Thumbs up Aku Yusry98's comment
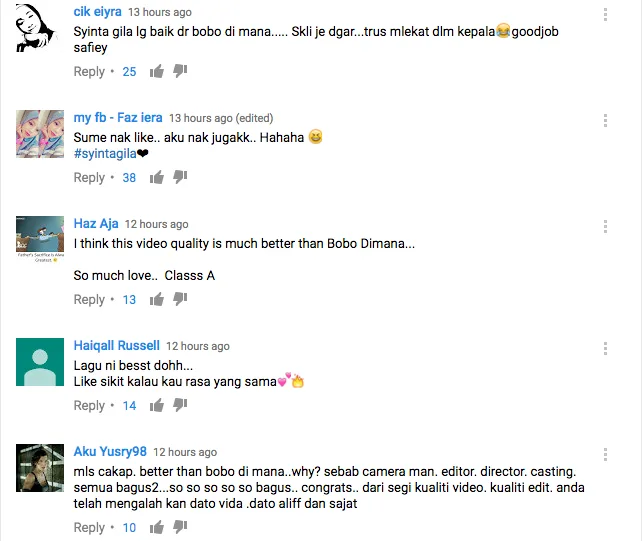Screen dimensions: 642x541 click(x=157, y=527)
